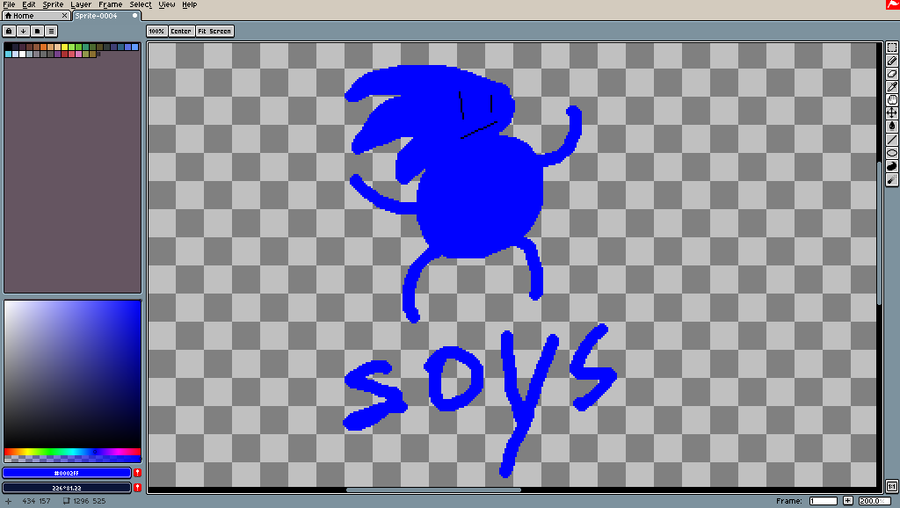The height and width of the screenshot is (508, 900).
Task: Click the bottom-right corner canvas icon
Action: 892,486
